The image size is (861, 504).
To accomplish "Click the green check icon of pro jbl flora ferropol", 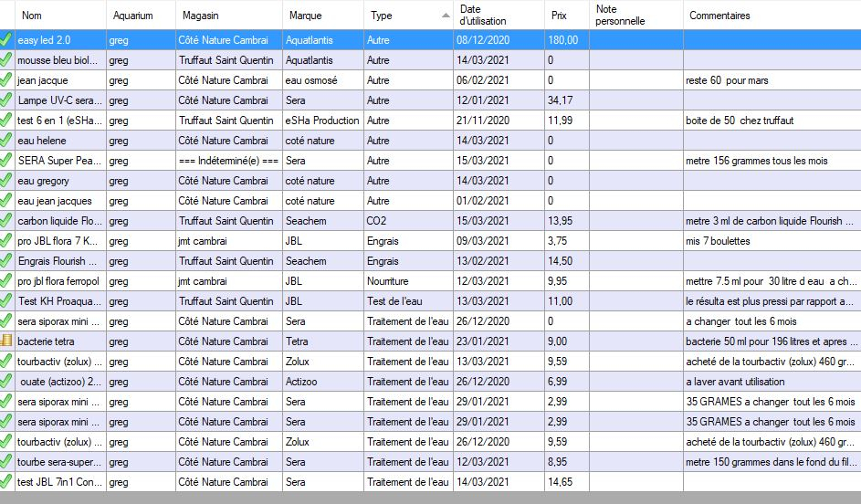I will pyautogui.click(x=6, y=280).
